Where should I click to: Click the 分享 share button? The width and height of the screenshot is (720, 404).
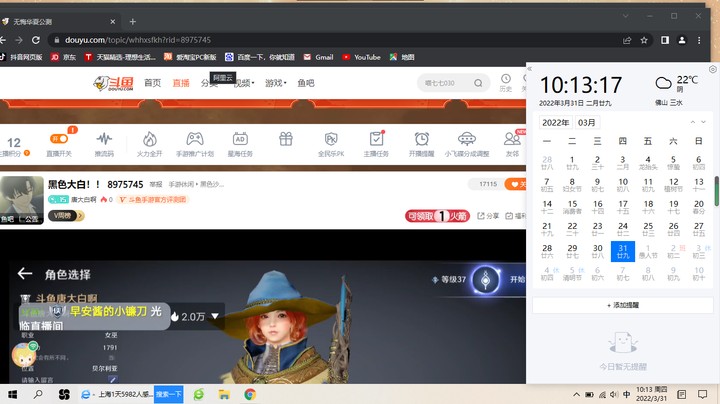pyautogui.click(x=488, y=216)
